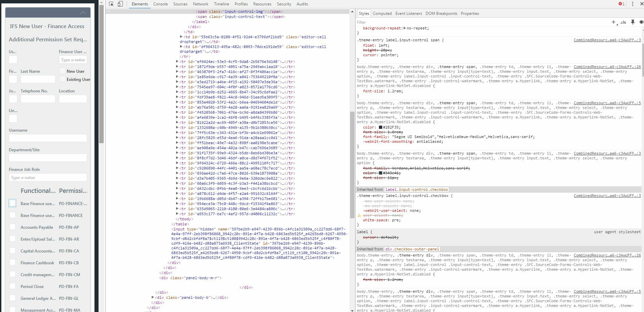Click the Department/Site text field
The image size is (644, 312).
click(x=48, y=157)
